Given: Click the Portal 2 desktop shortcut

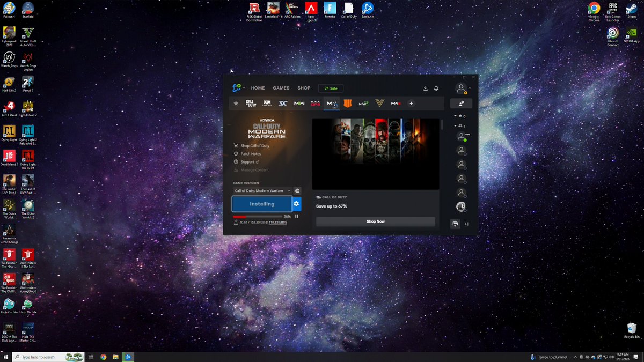Looking at the screenshot, I should [28, 84].
